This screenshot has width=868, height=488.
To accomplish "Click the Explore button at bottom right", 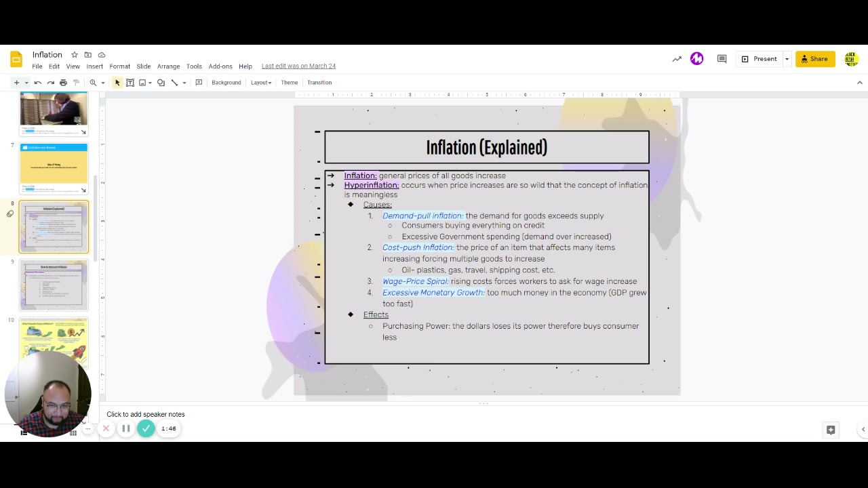I will 831,429.
